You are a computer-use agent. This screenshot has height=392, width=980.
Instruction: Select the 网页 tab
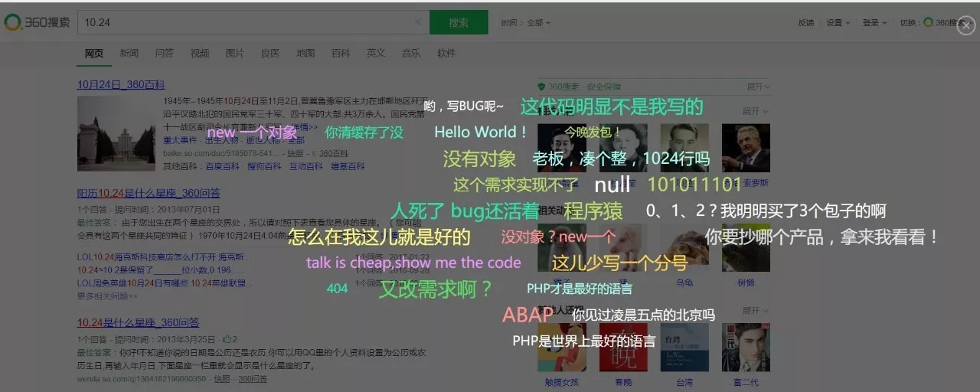(x=94, y=54)
